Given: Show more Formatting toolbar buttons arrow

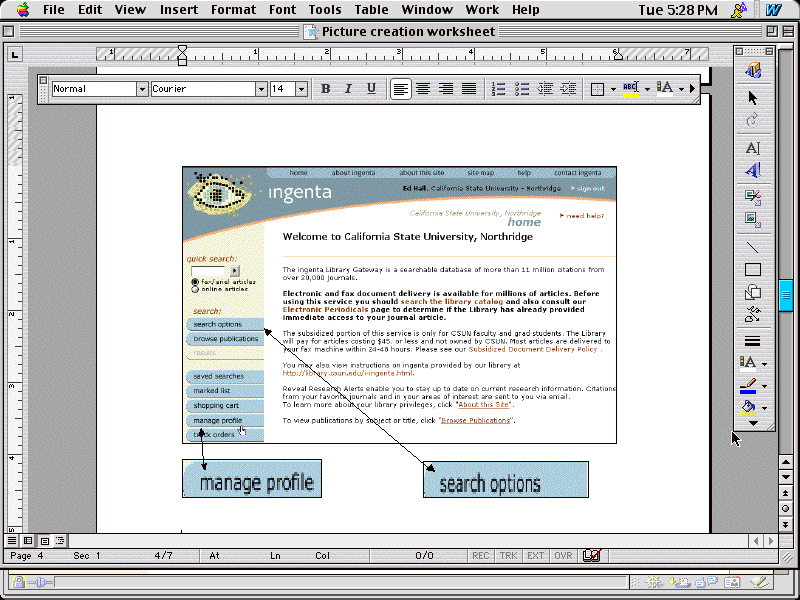Looking at the screenshot, I should [x=692, y=89].
